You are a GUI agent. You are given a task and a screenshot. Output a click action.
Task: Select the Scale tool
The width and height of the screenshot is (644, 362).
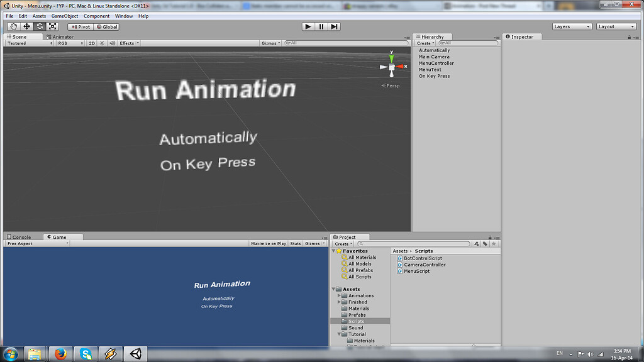(52, 26)
